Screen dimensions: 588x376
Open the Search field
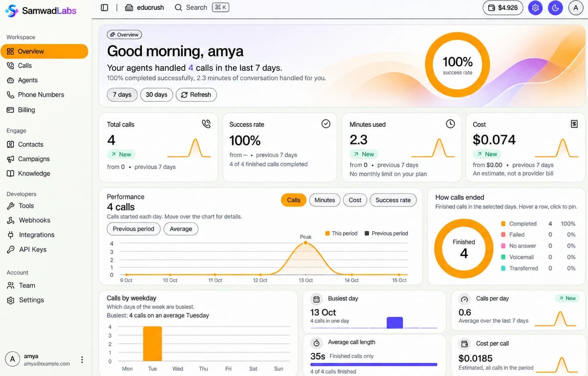[x=202, y=7]
